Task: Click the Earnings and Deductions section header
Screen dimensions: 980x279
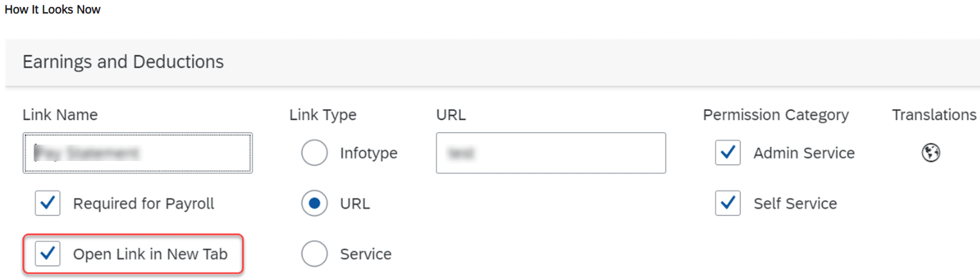Action: coord(123,62)
